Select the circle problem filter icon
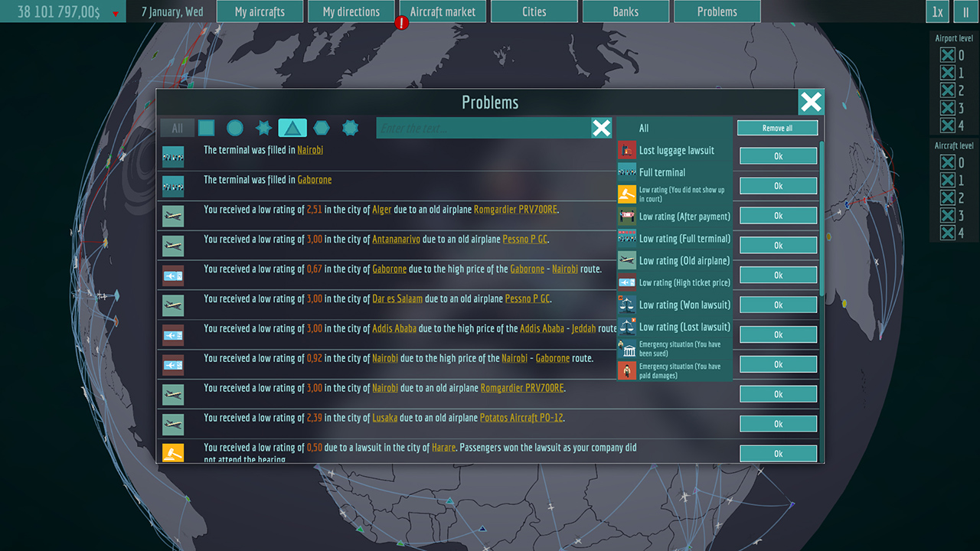This screenshot has height=551, width=980. pos(234,128)
